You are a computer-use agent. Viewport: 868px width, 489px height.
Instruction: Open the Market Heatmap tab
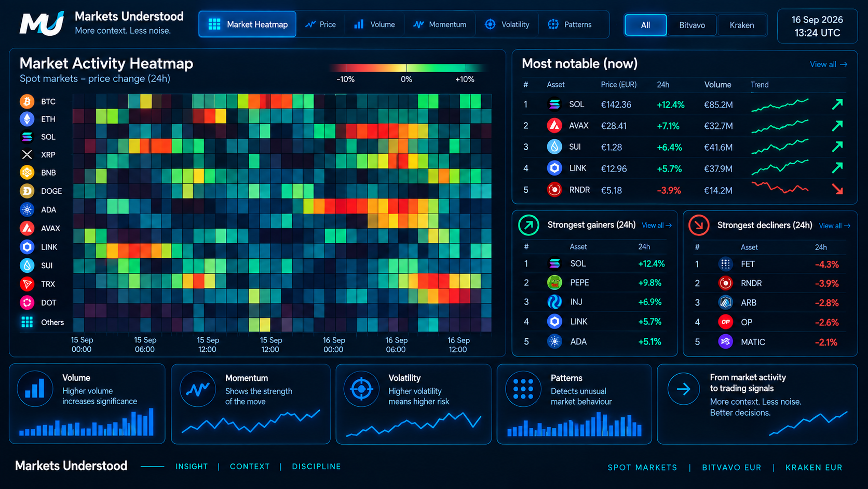[248, 24]
